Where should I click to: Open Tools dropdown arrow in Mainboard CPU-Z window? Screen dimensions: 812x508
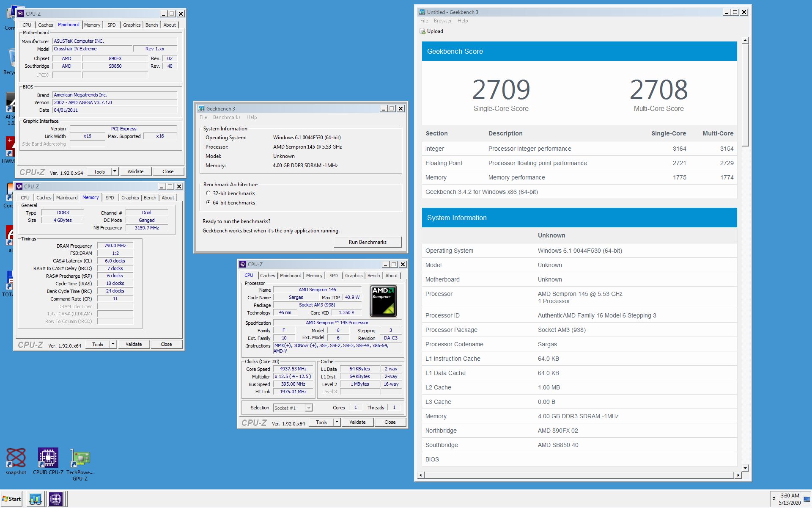115,171
